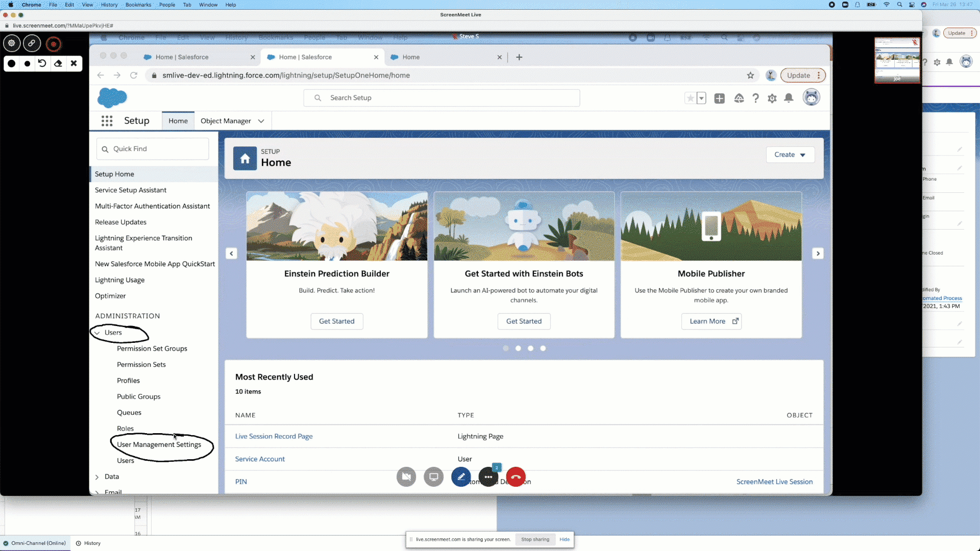Viewport: 980px width, 551px height.
Task: Click the Setup Home house icon
Action: pos(245,159)
